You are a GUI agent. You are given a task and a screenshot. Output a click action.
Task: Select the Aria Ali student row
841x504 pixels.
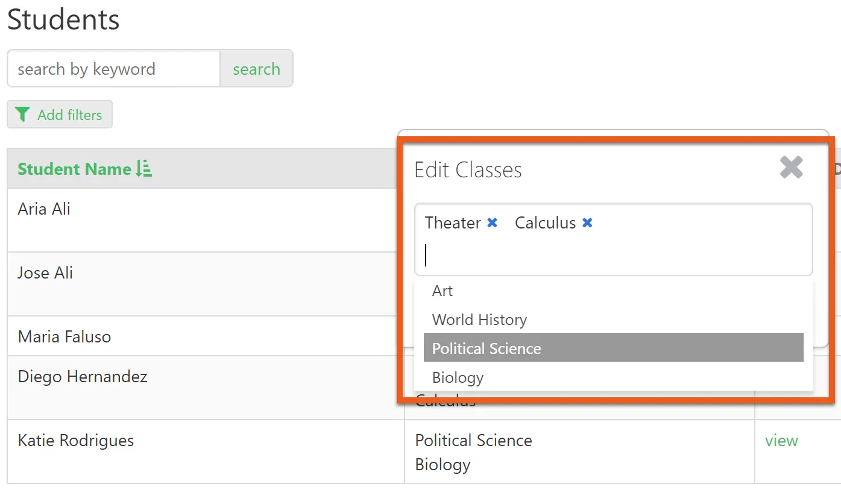pos(44,209)
